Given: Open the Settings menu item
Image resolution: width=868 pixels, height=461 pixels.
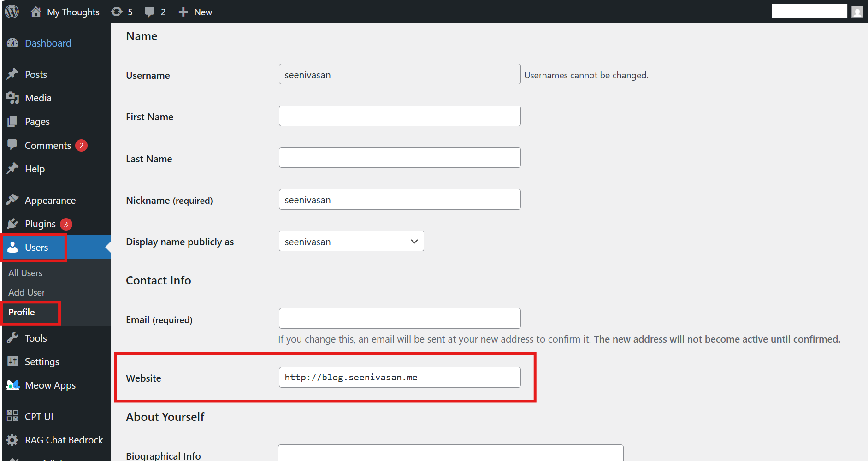Looking at the screenshot, I should [42, 361].
